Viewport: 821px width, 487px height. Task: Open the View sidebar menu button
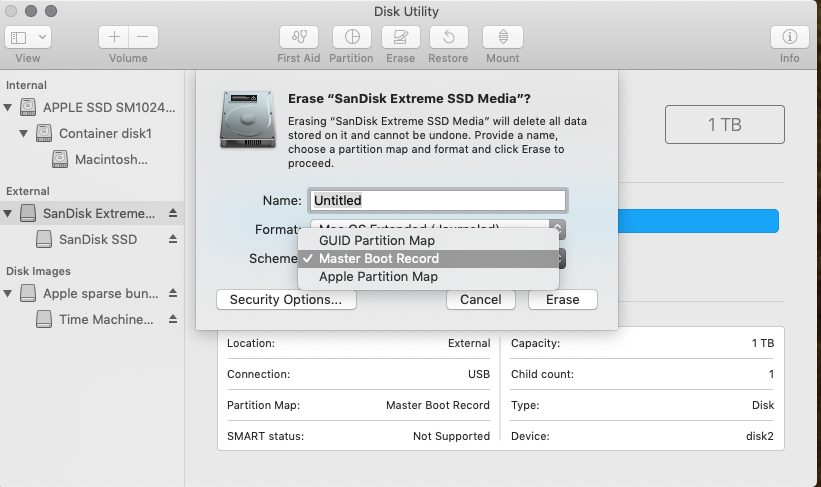pyautogui.click(x=28, y=37)
